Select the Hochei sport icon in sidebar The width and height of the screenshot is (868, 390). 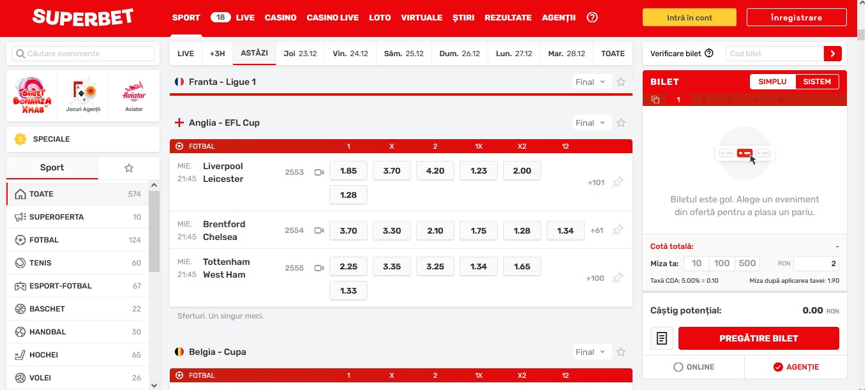[20, 355]
